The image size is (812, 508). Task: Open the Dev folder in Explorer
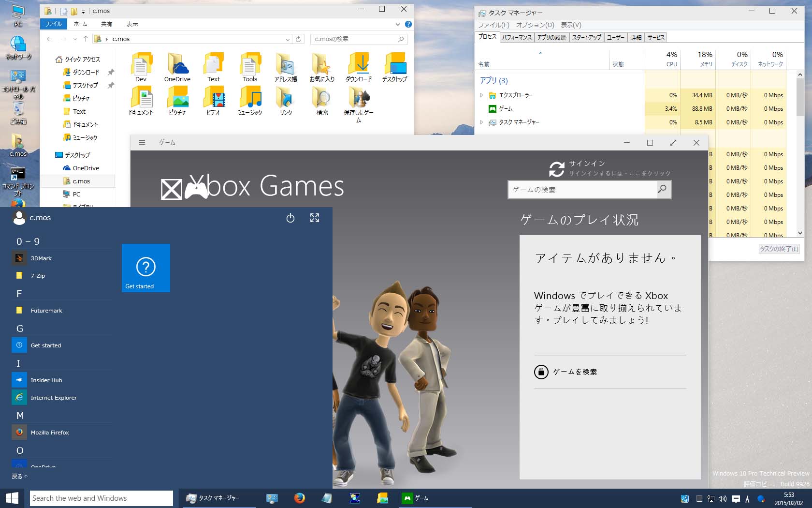[x=141, y=67]
